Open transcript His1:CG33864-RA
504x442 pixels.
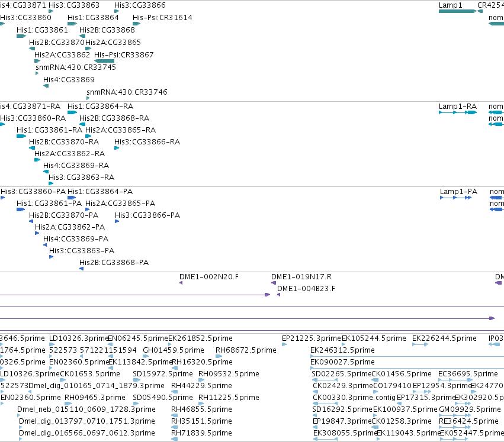tap(100, 107)
